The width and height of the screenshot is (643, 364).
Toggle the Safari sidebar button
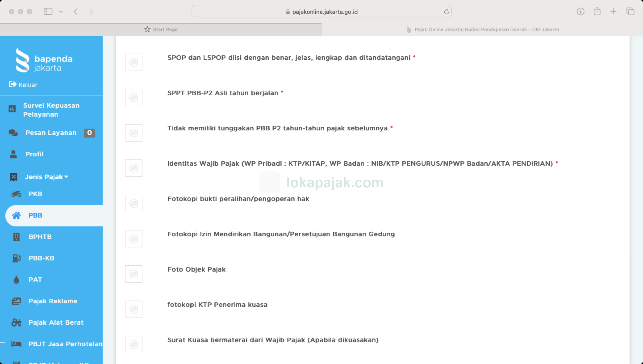[x=48, y=12]
